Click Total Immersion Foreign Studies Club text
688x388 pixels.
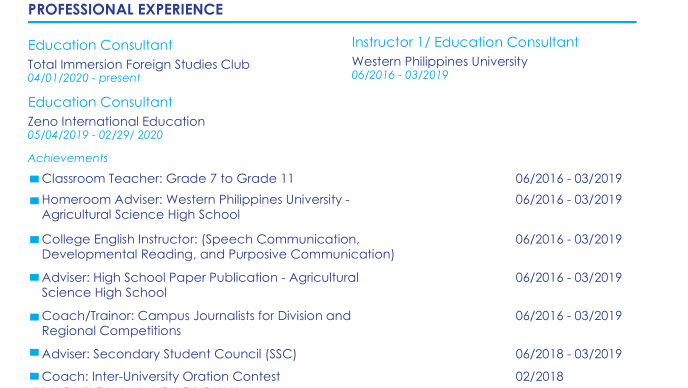[x=139, y=65]
